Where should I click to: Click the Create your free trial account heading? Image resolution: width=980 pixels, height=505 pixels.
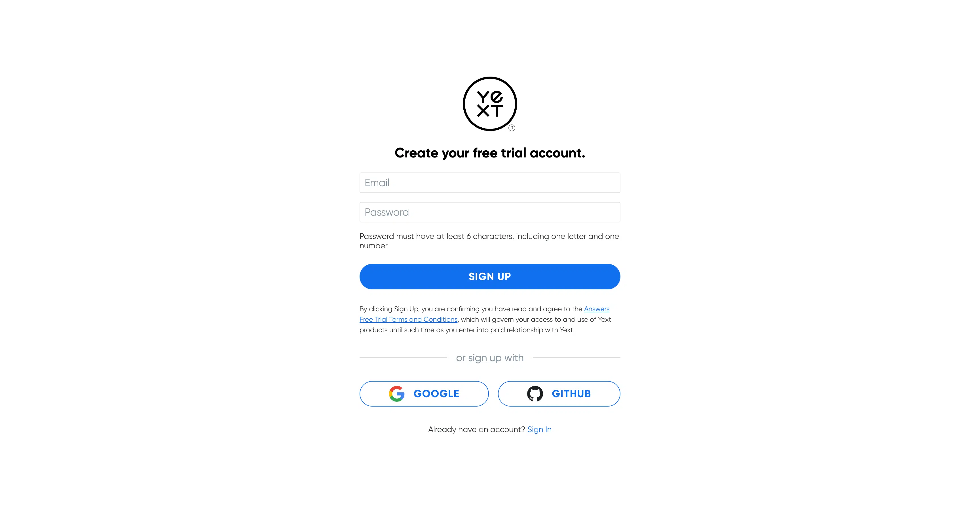pos(490,153)
